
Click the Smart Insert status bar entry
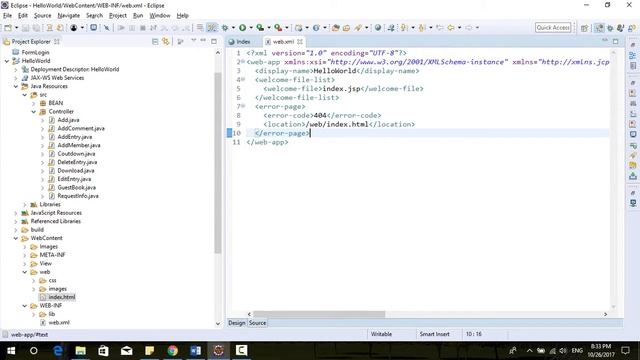434,334
